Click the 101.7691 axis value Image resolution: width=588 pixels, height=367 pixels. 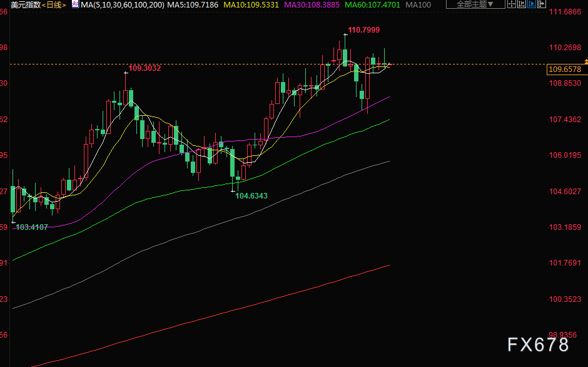565,263
